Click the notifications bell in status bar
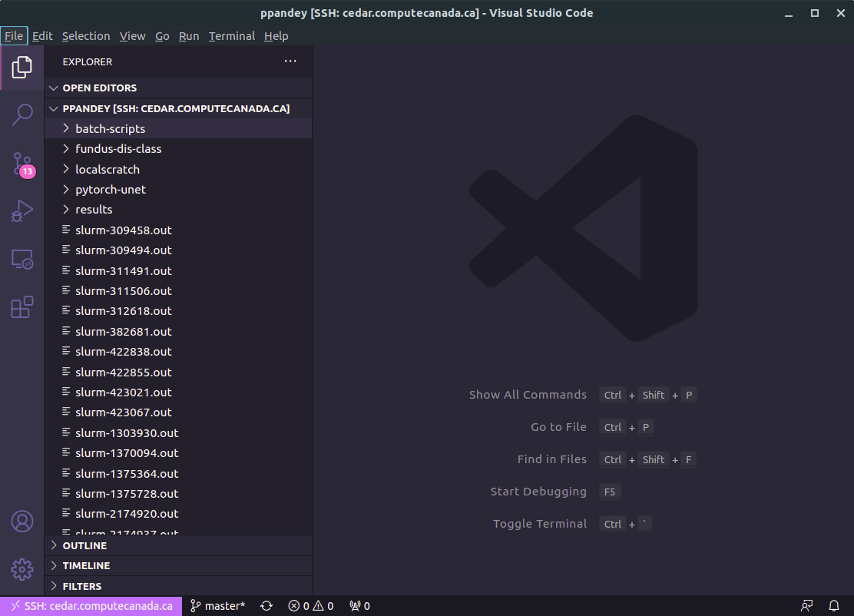The image size is (854, 616). pos(834,606)
